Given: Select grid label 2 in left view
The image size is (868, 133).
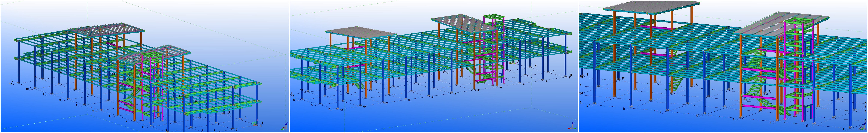Looking at the screenshot, I should pos(246,118).
